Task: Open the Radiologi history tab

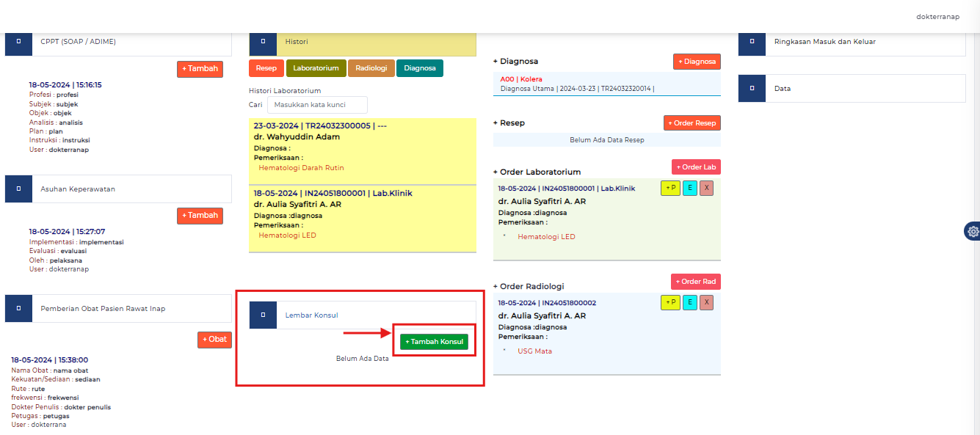Action: [x=371, y=68]
